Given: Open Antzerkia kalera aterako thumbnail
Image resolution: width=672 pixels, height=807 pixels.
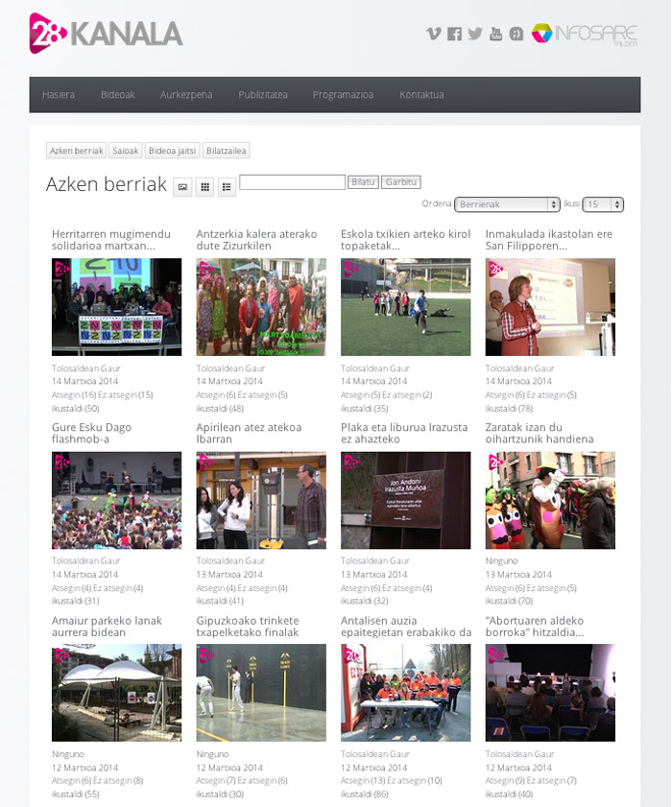Looking at the screenshot, I should click(x=261, y=307).
